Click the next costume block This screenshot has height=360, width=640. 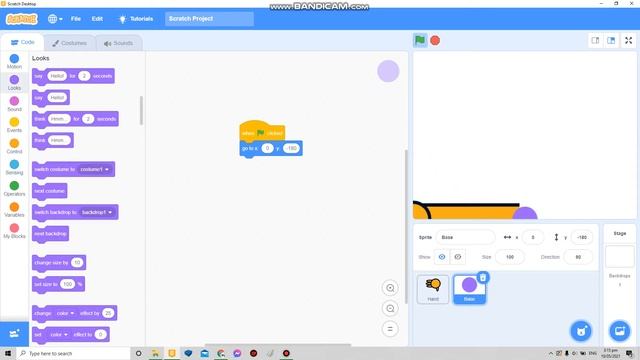(x=49, y=191)
